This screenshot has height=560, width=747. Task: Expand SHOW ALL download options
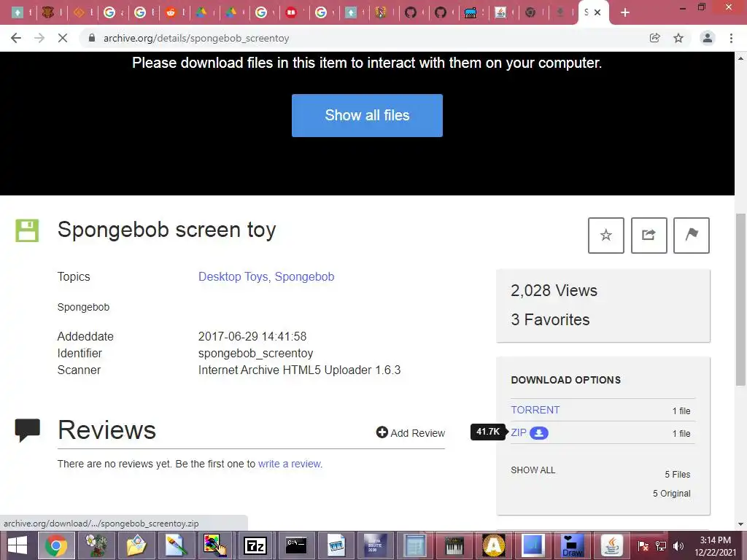pyautogui.click(x=533, y=470)
